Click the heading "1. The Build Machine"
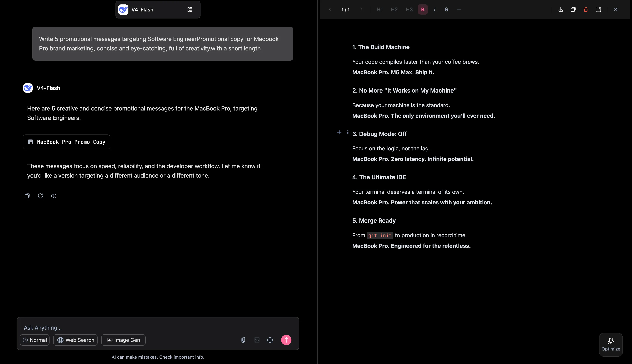Screen dimensions: 632x364 381,47
